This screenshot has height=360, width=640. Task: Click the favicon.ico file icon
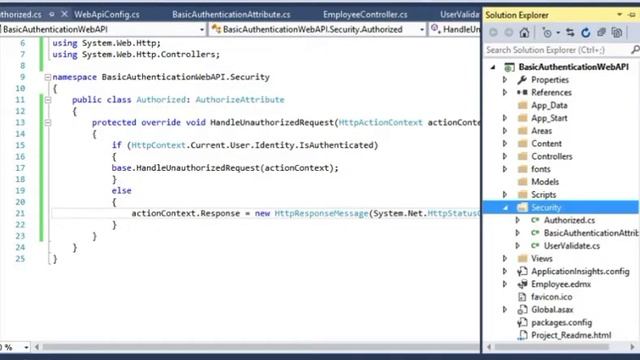522,297
